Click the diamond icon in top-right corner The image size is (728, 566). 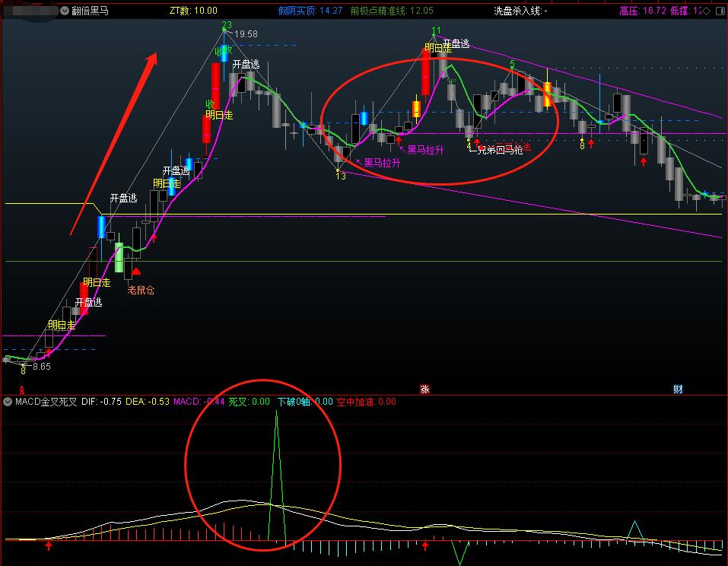pos(705,11)
